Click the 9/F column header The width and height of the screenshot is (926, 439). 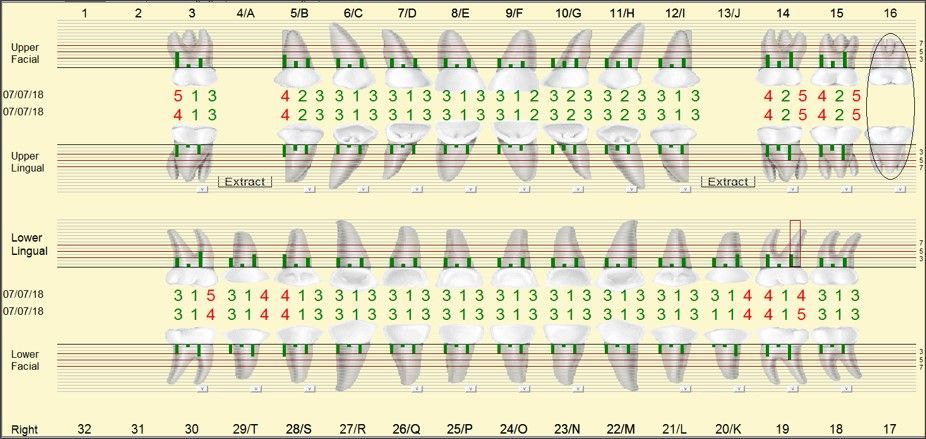point(513,12)
